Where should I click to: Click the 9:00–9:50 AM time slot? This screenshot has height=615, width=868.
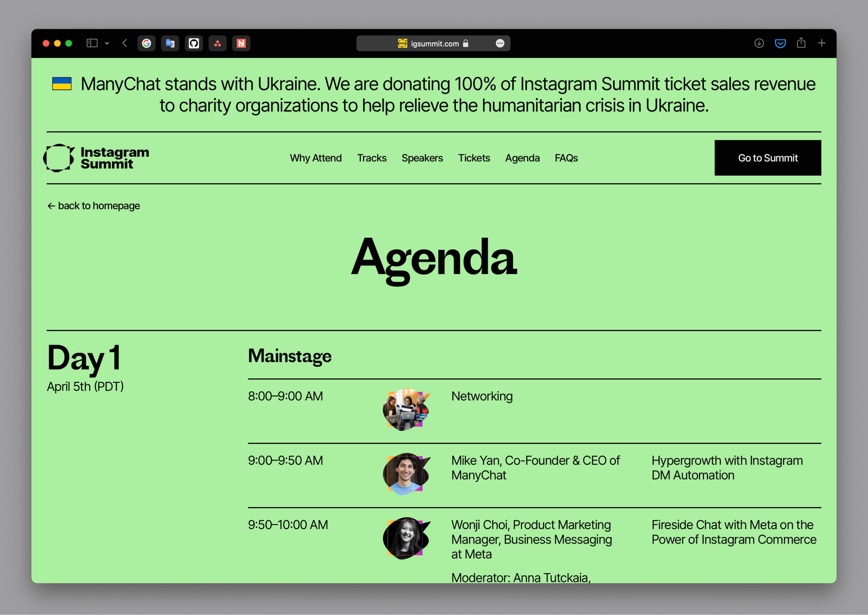click(285, 460)
